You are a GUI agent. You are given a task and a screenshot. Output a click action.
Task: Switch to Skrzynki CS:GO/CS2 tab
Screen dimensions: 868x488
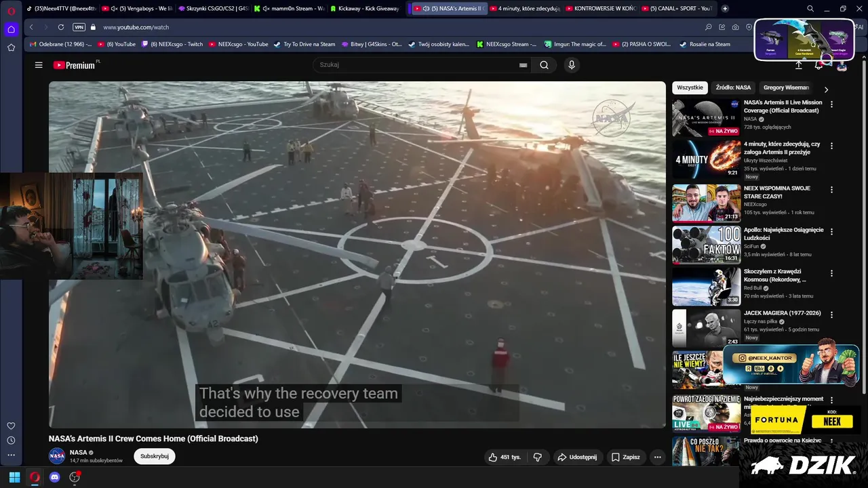[214, 9]
